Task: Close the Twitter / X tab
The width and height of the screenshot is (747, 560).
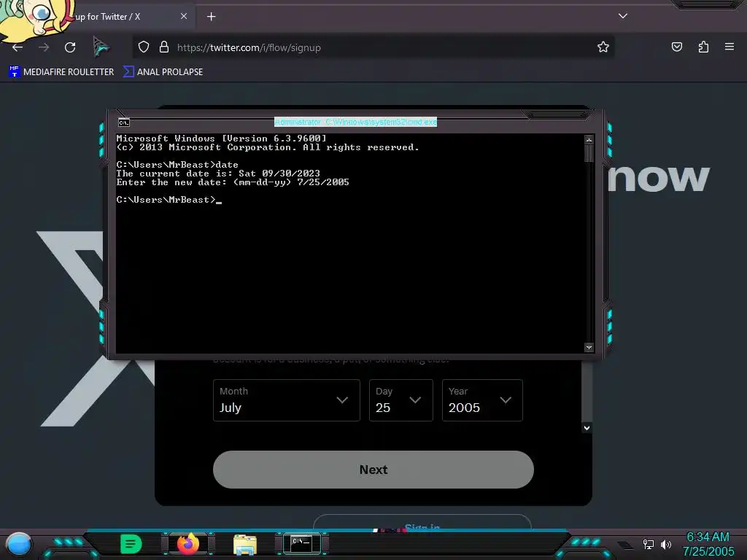Action: pos(184,16)
